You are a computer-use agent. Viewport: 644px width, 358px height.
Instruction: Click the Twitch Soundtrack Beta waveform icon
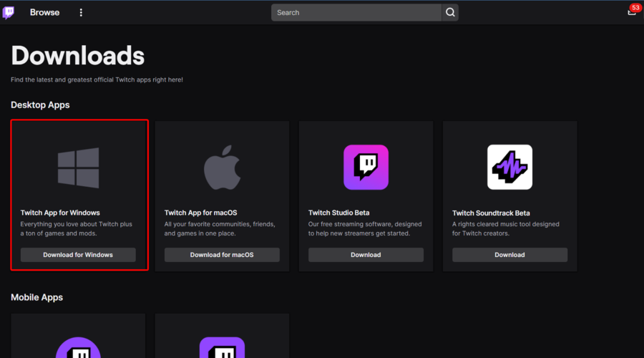click(x=509, y=167)
